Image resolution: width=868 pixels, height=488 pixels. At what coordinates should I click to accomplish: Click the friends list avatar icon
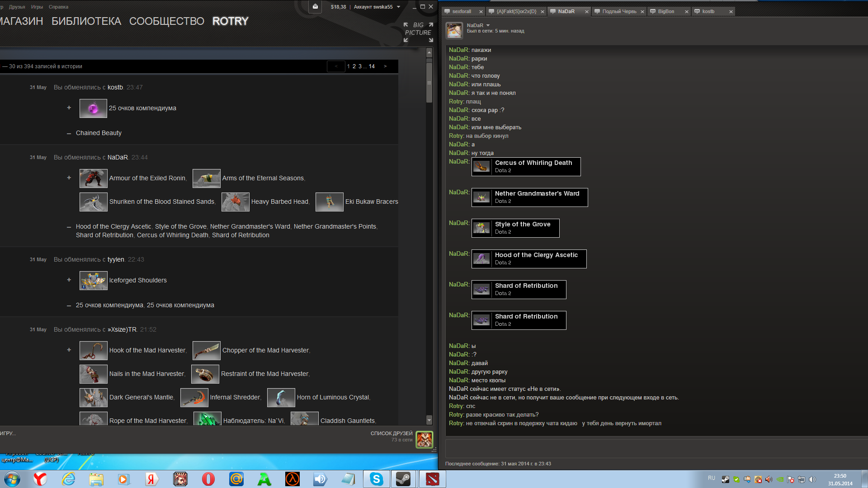pyautogui.click(x=424, y=439)
